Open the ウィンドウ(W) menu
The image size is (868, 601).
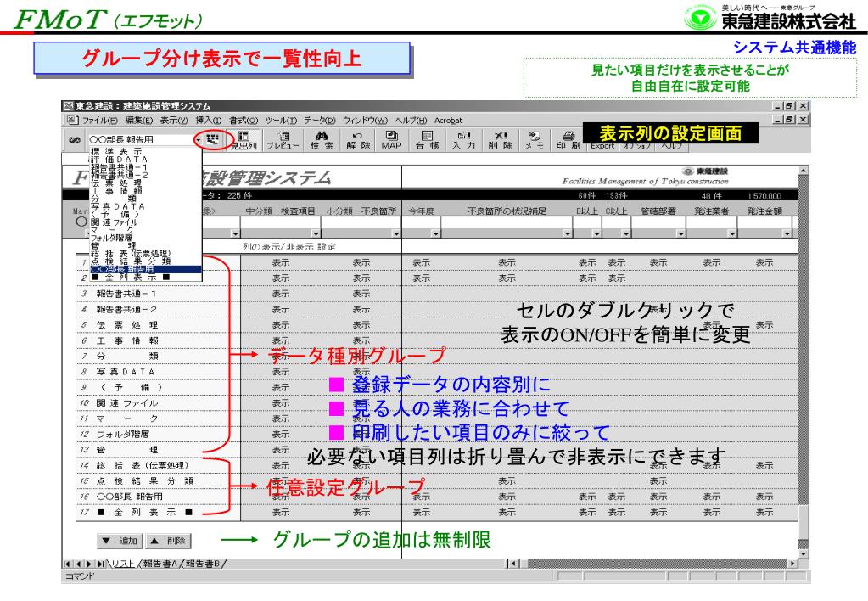click(x=366, y=121)
